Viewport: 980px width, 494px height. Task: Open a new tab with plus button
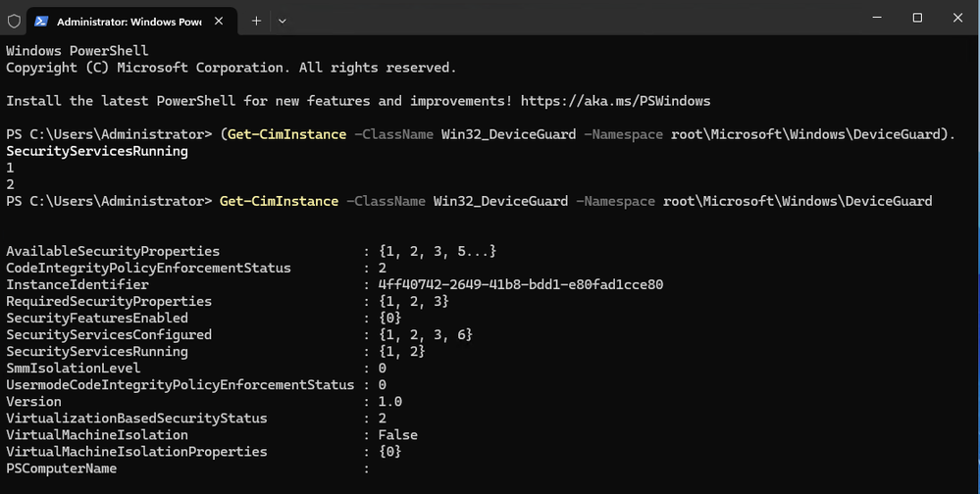[256, 21]
